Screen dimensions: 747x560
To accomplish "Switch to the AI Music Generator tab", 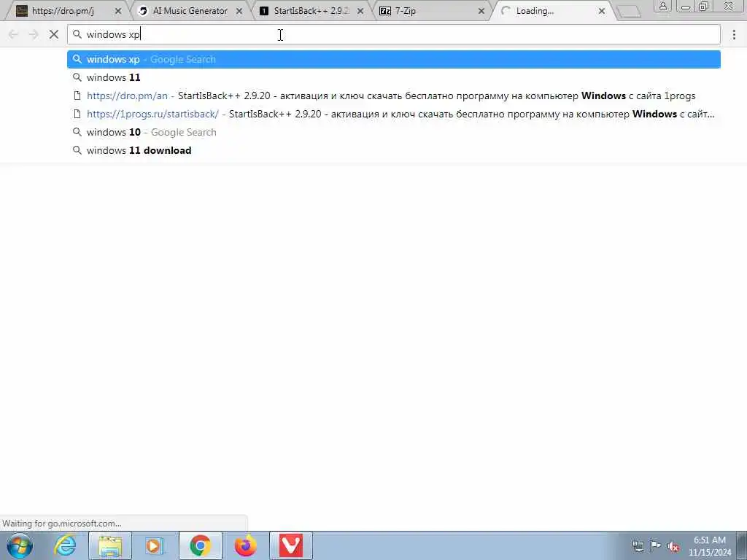I will coord(190,10).
